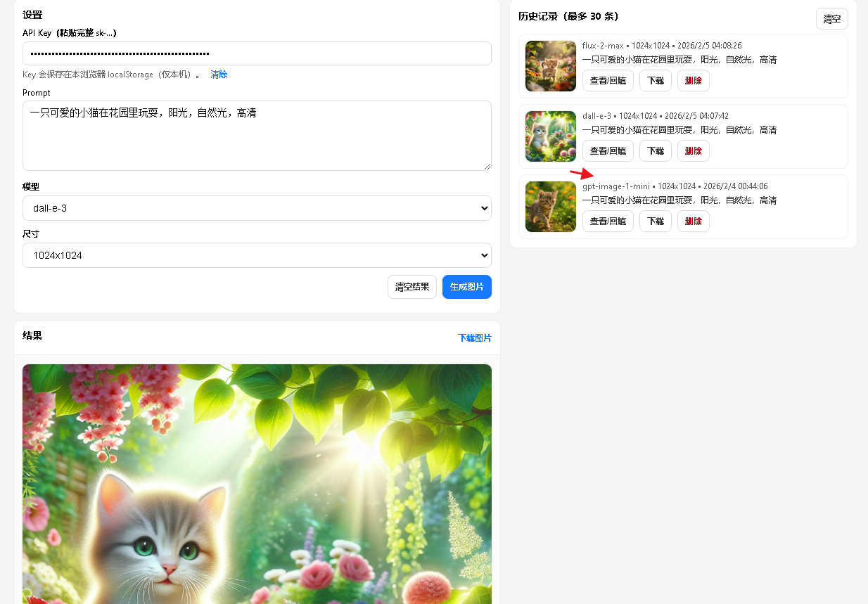This screenshot has height=604, width=868.
Task: Click the blue 生成图片 button
Action: pyautogui.click(x=466, y=287)
